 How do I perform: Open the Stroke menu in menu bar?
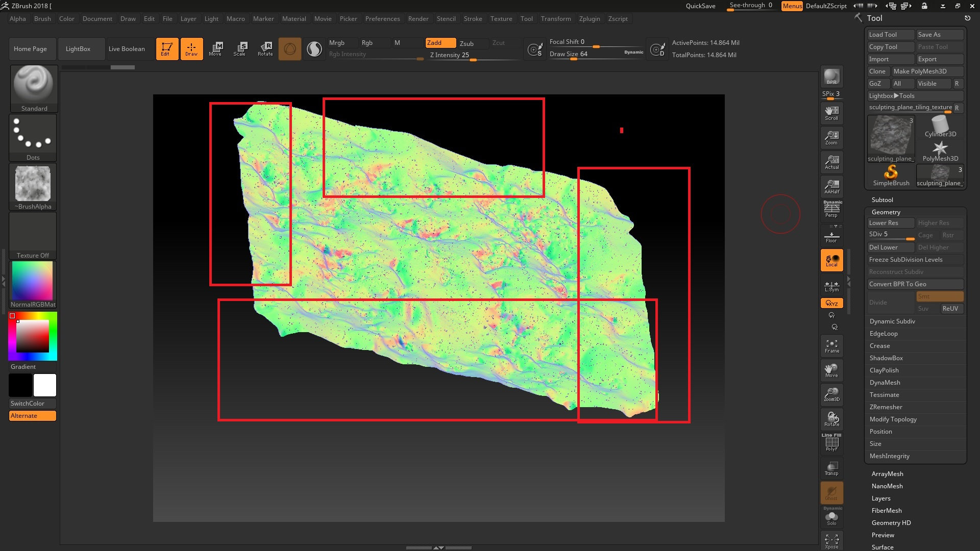(x=473, y=18)
